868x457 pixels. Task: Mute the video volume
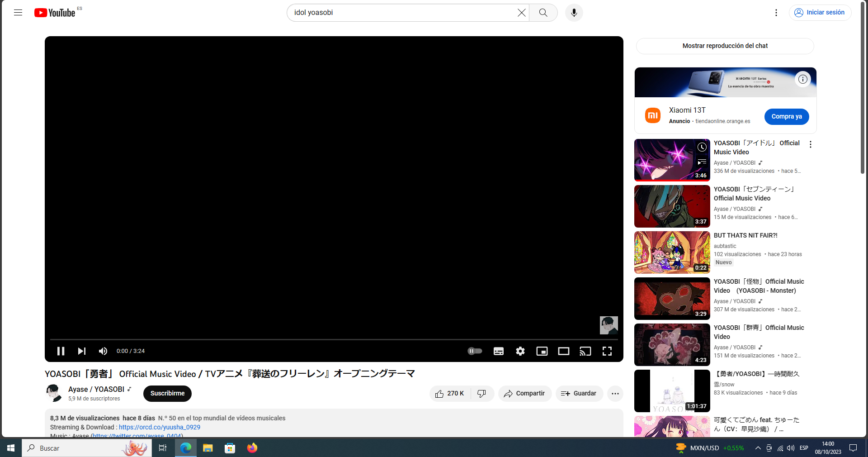point(103,351)
